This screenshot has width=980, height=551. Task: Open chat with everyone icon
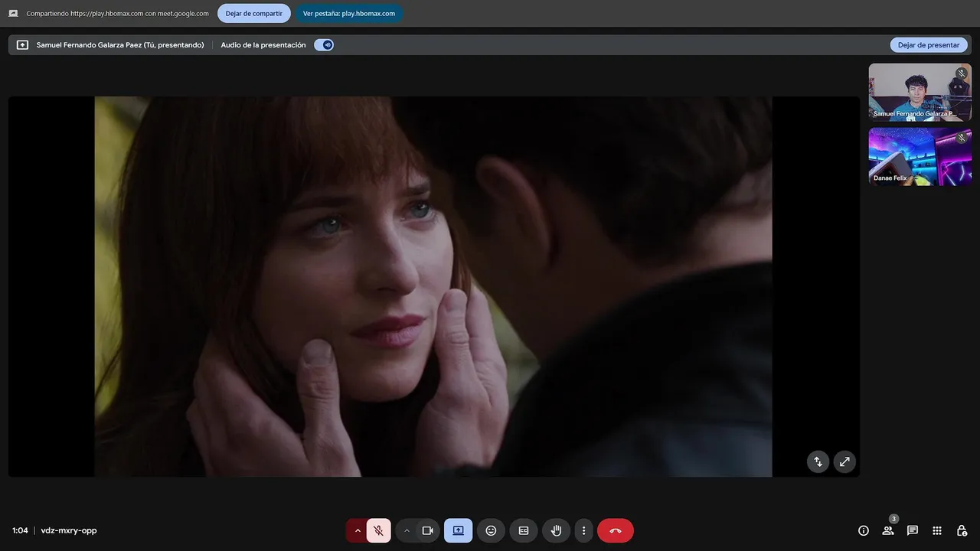(x=913, y=530)
